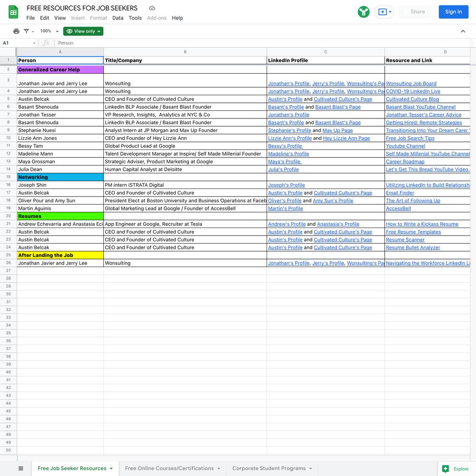Click the Sign in button
Image resolution: width=476 pixels, height=476 pixels.
click(x=453, y=12)
